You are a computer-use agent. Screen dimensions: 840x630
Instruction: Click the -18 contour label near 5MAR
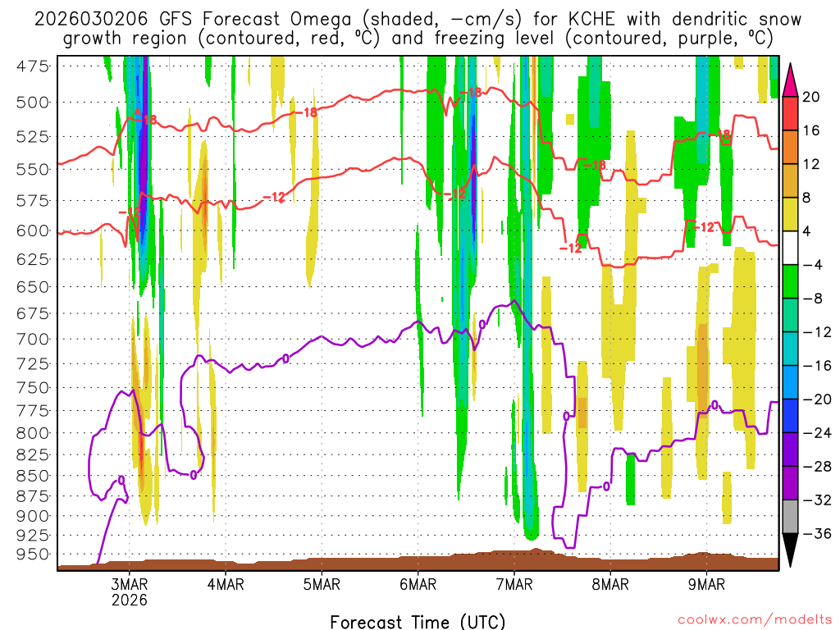(306, 113)
